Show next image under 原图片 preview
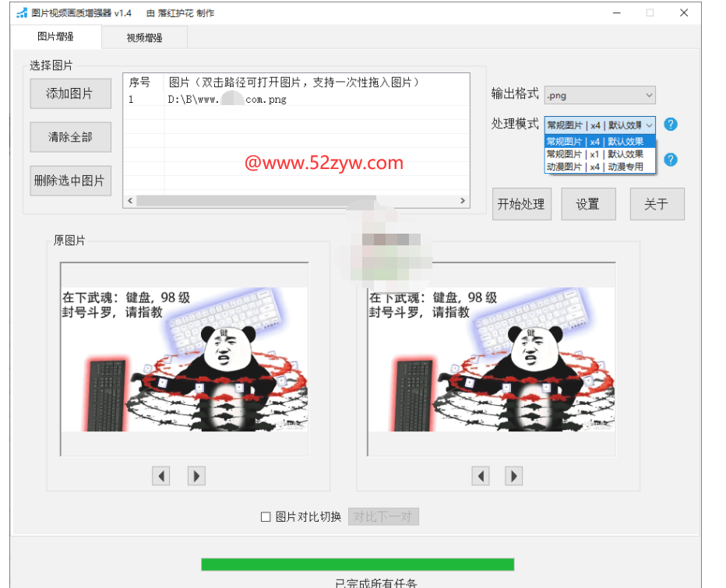The height and width of the screenshot is (588, 726). click(196, 476)
